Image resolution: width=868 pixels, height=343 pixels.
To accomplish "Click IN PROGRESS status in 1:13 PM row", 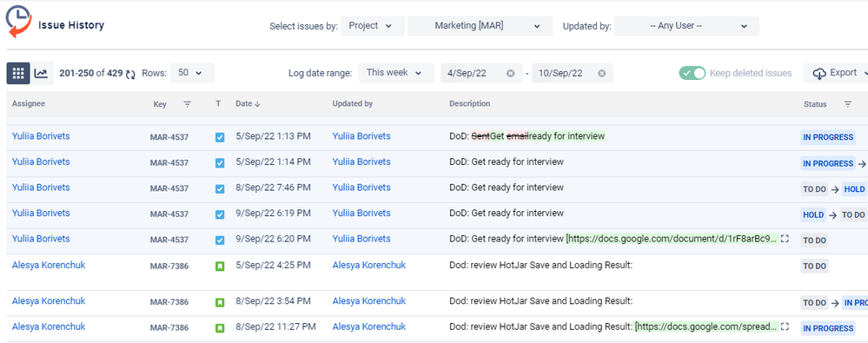I will [x=828, y=137].
